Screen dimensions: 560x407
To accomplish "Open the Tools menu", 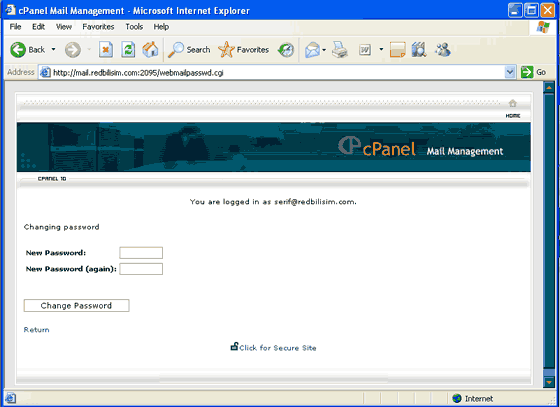I will (134, 27).
